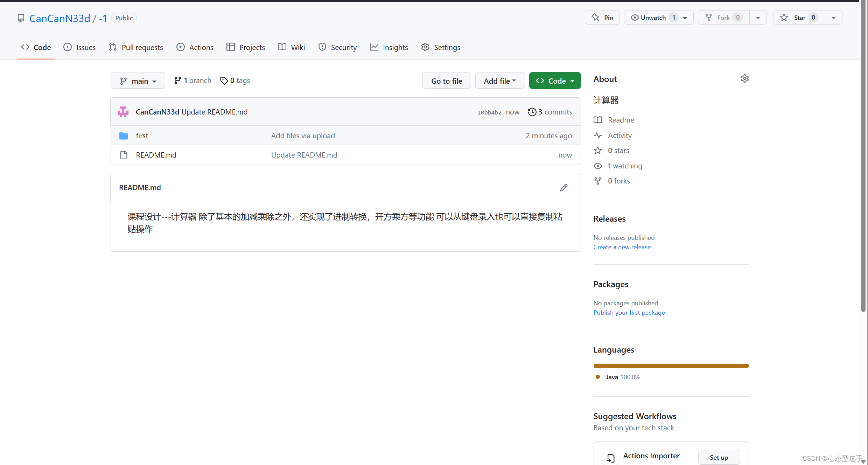
Task: Open the Settings tab
Action: (440, 47)
